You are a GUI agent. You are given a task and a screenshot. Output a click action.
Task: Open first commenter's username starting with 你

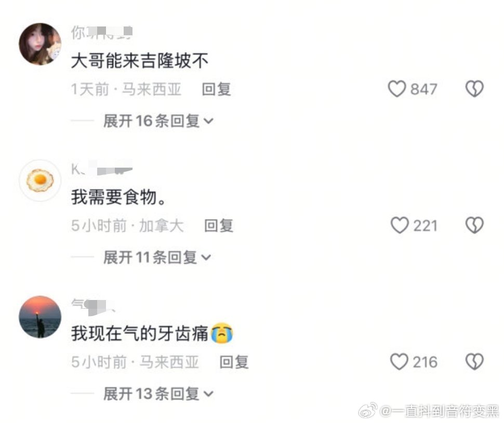click(101, 33)
